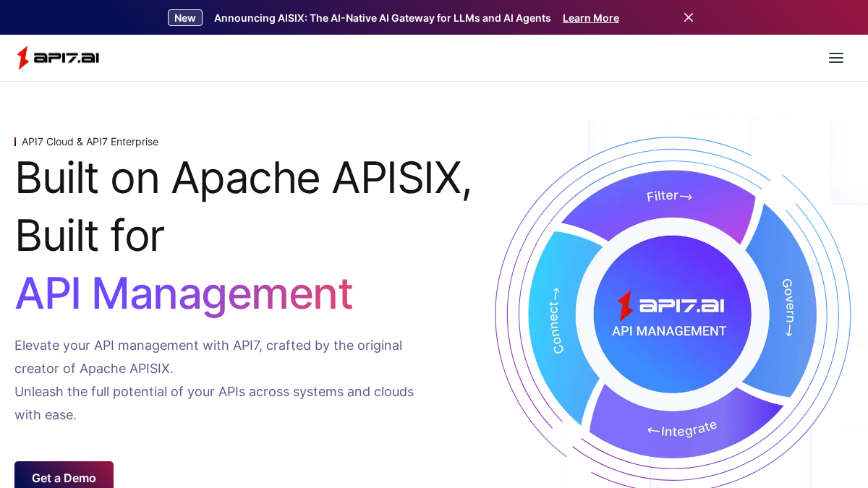
Task: Click the 'API Management' gradient heading
Action: (x=184, y=294)
